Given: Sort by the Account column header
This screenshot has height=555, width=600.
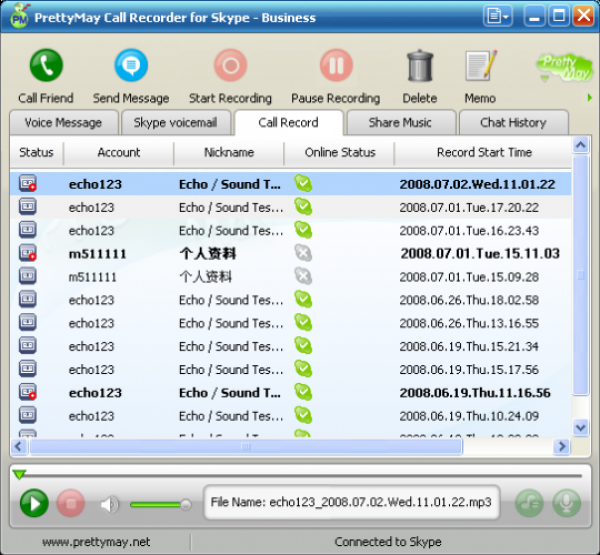Looking at the screenshot, I should click(x=119, y=152).
